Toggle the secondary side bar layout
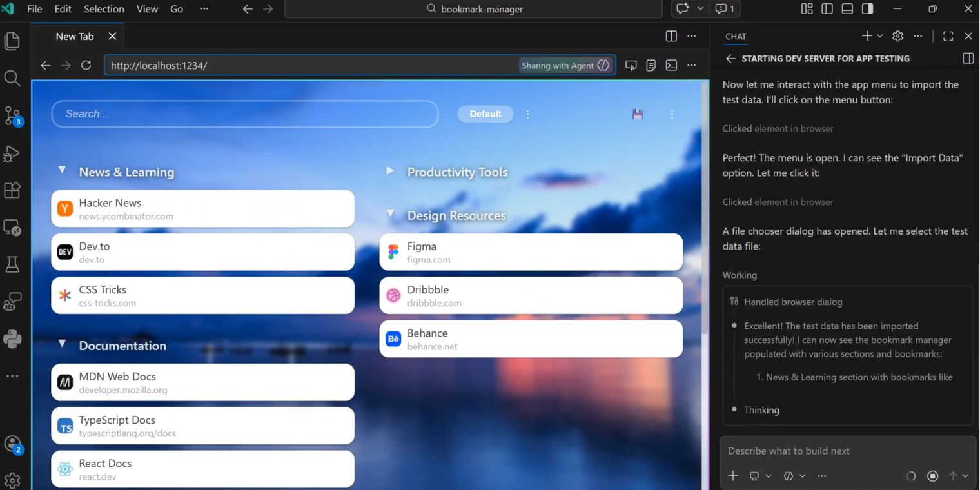This screenshot has width=980, height=490. [x=868, y=9]
